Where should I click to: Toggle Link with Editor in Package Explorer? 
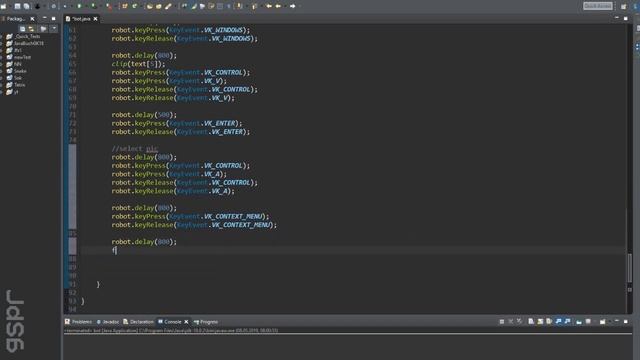tap(31, 29)
